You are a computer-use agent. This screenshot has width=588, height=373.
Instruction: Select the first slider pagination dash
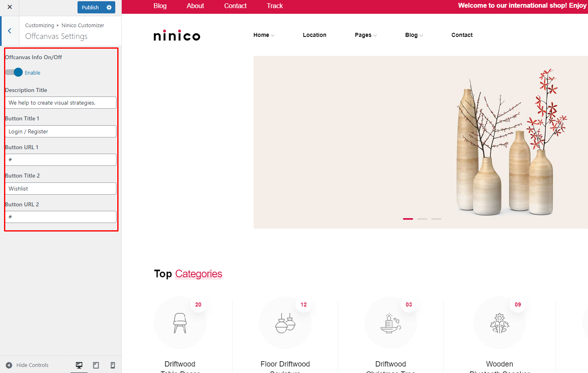(408, 219)
